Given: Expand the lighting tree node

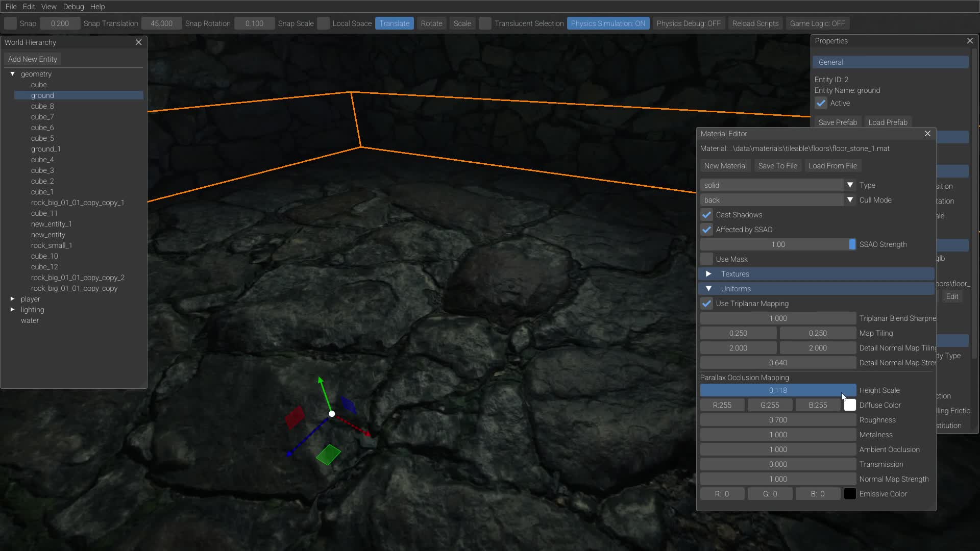Looking at the screenshot, I should [12, 310].
